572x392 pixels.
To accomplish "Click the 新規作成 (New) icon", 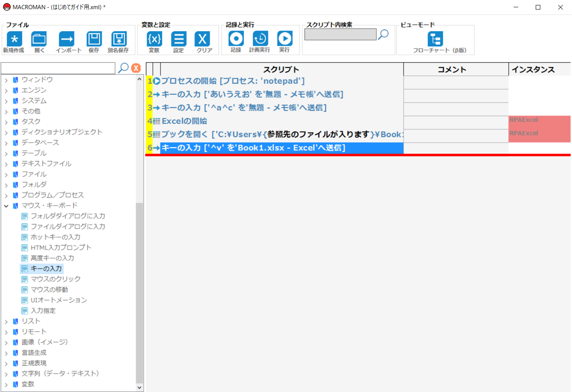I will point(14,39).
